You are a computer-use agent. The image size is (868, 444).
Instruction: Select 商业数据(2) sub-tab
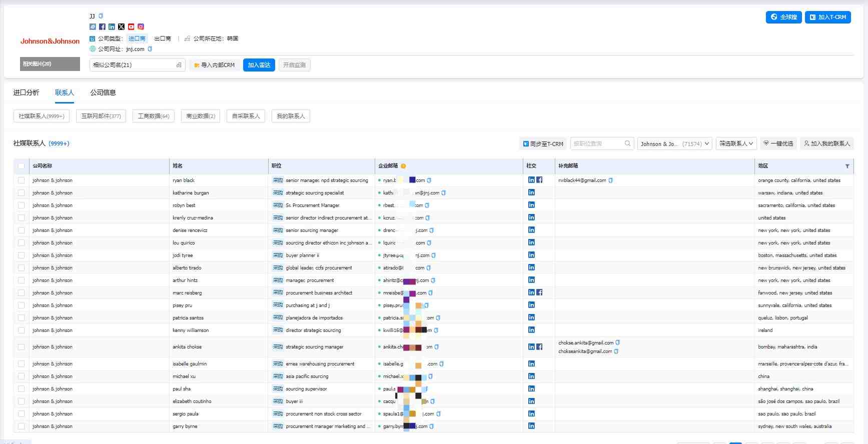(201, 116)
